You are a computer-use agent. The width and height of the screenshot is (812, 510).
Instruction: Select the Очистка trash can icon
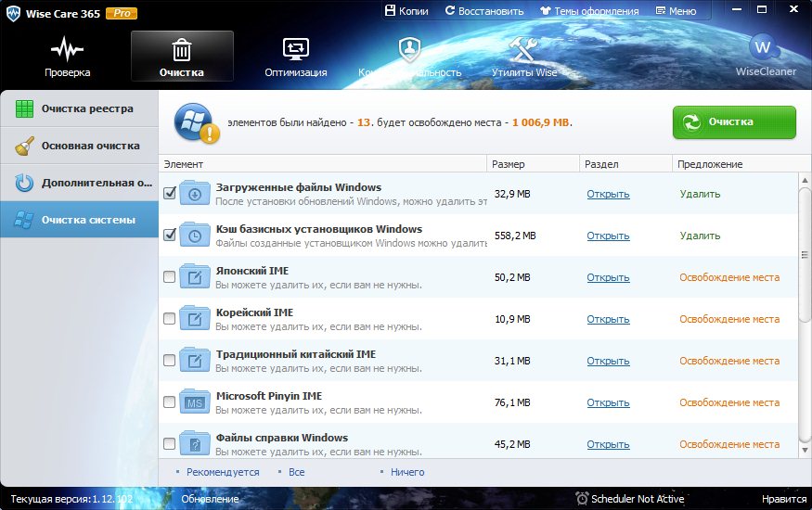click(182, 48)
